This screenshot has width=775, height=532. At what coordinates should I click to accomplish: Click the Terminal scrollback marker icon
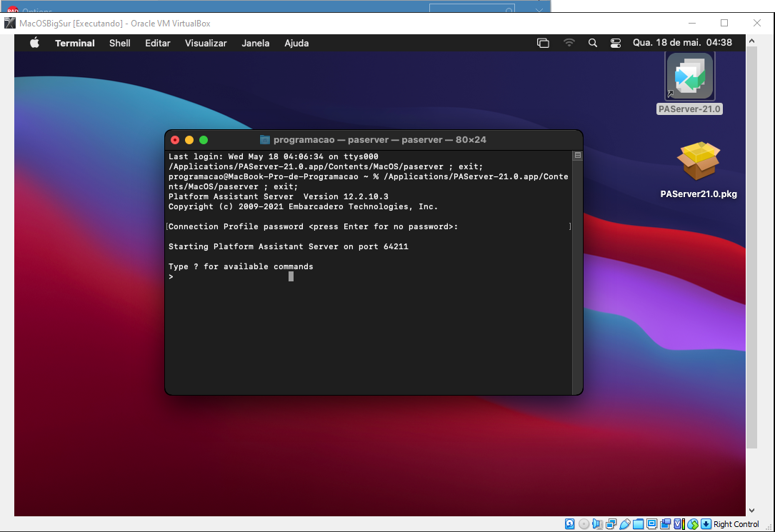point(577,155)
